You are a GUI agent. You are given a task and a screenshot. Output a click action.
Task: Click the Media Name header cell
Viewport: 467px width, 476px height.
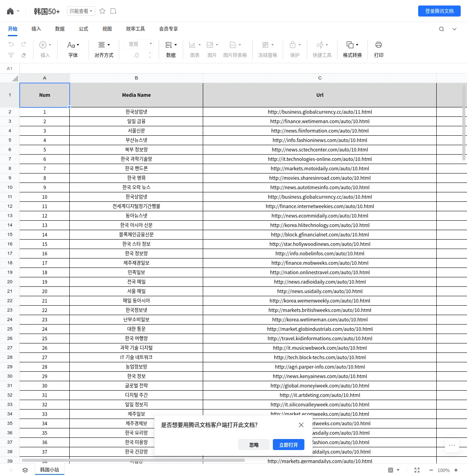tap(136, 95)
